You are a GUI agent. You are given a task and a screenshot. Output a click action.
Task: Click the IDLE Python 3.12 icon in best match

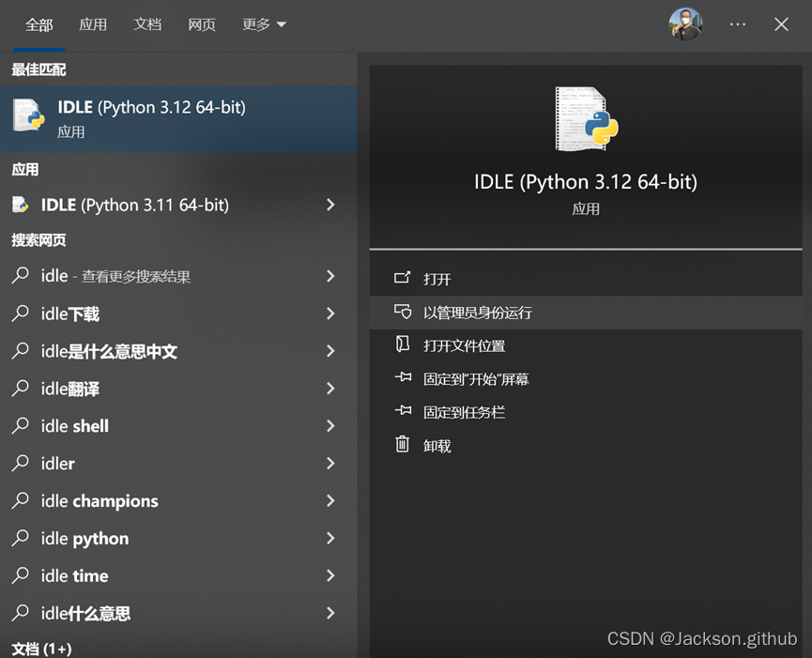(x=28, y=116)
